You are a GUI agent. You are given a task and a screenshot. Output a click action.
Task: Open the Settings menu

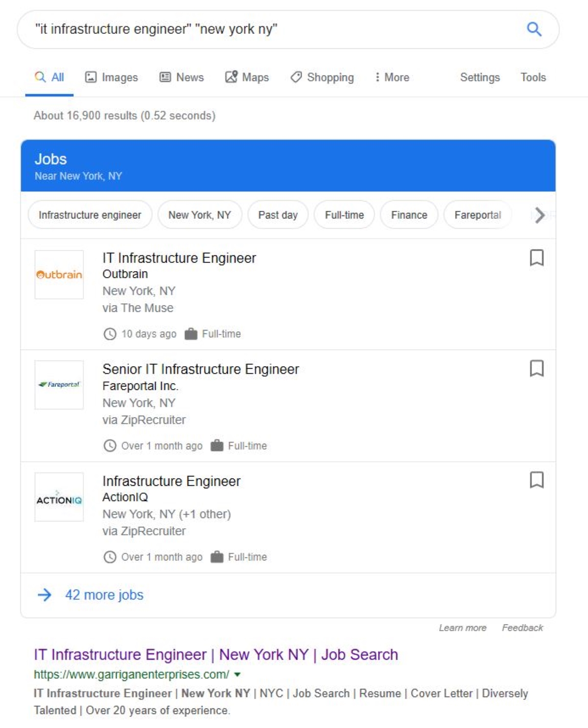tap(480, 77)
